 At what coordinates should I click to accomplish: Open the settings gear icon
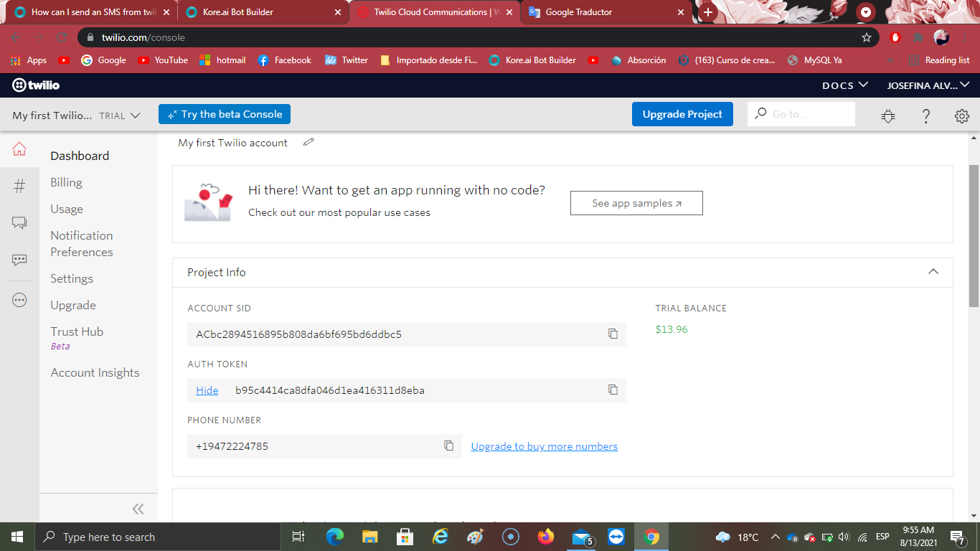962,116
